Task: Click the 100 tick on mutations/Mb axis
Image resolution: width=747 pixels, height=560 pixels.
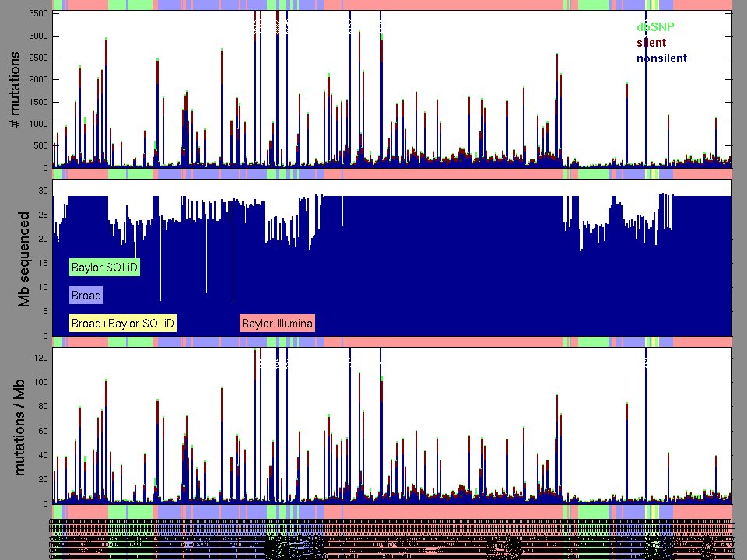Action: pyautogui.click(x=40, y=382)
